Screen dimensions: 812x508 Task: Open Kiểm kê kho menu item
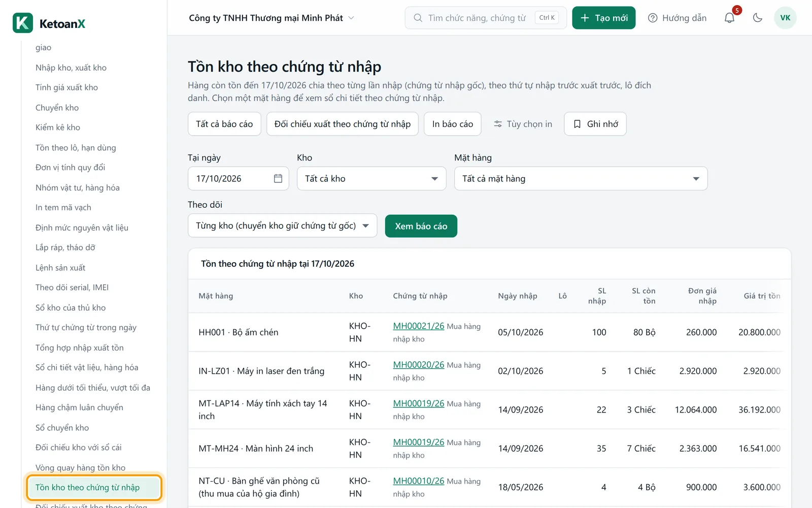tap(58, 128)
